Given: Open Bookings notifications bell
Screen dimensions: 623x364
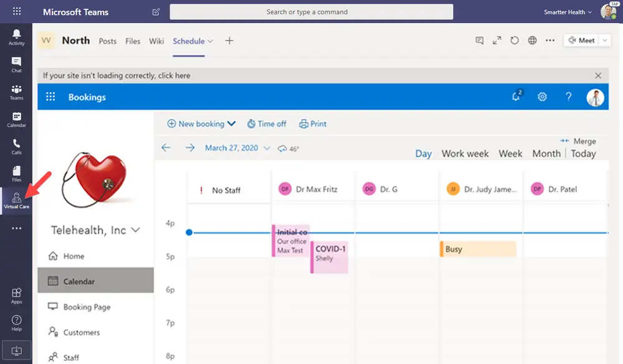Looking at the screenshot, I should pos(516,95).
